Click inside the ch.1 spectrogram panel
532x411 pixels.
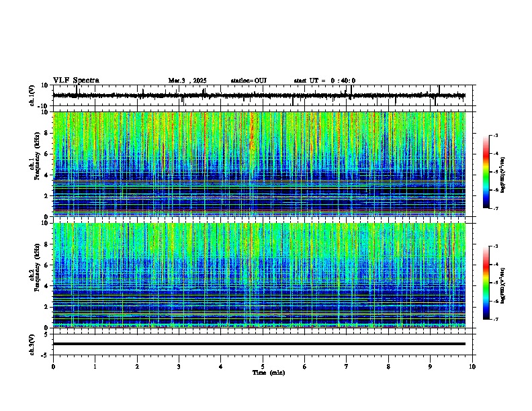pyautogui.click(x=259, y=164)
